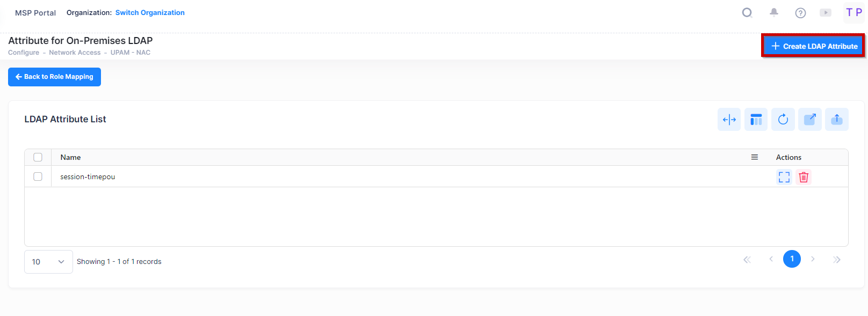
Task: Click the Create LDAP Attribute button
Action: 813,46
